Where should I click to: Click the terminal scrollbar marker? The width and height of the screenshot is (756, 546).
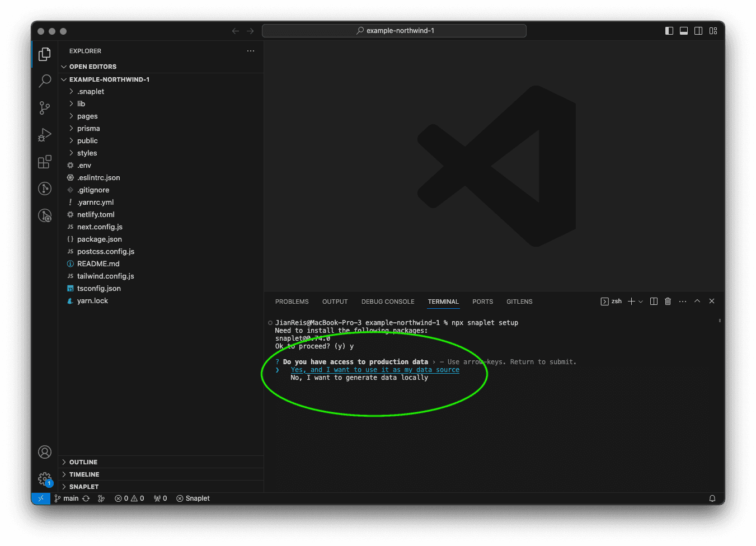(720, 321)
